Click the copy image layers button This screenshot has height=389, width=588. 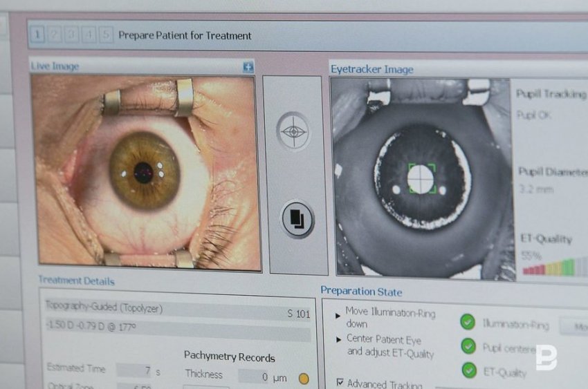(x=297, y=219)
